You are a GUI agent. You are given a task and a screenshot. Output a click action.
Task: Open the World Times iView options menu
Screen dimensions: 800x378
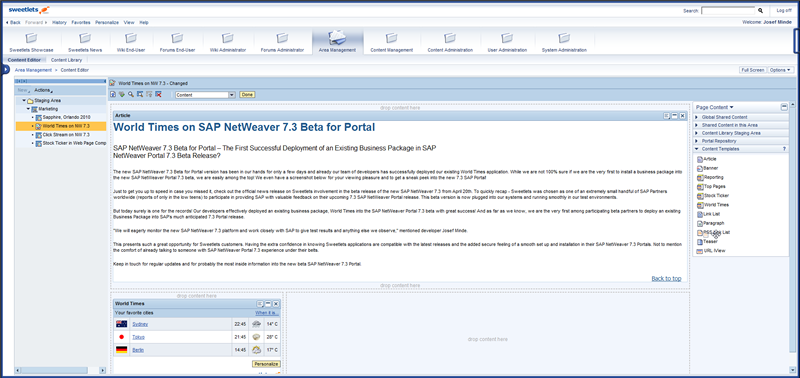(x=260, y=304)
